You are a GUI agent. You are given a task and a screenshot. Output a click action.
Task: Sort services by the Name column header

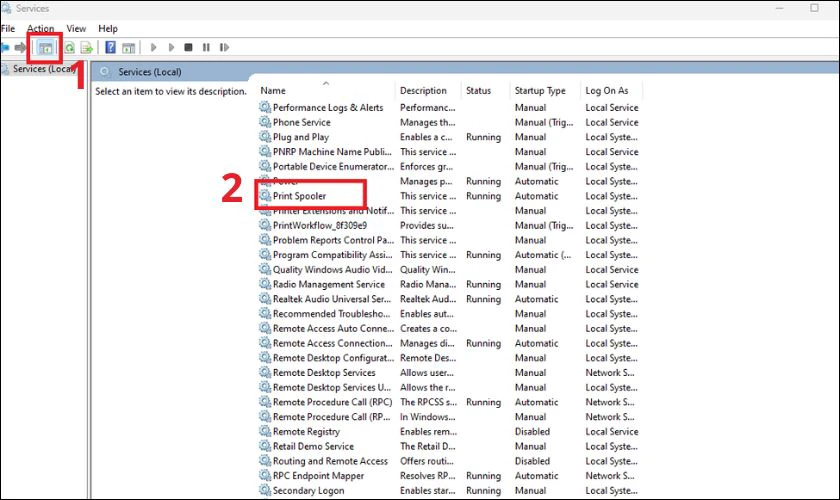[273, 91]
